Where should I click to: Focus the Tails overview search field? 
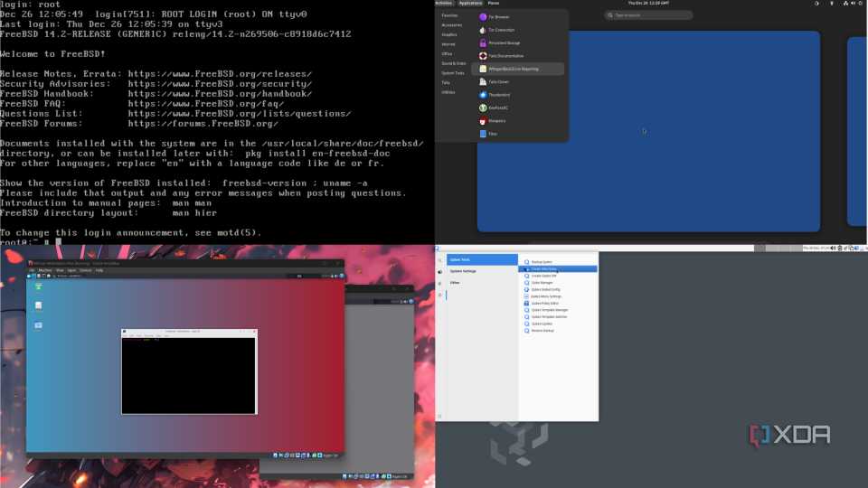tap(648, 15)
